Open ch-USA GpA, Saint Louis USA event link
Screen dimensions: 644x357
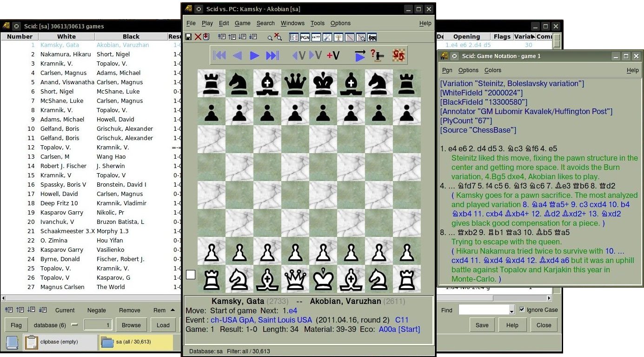[261, 320]
